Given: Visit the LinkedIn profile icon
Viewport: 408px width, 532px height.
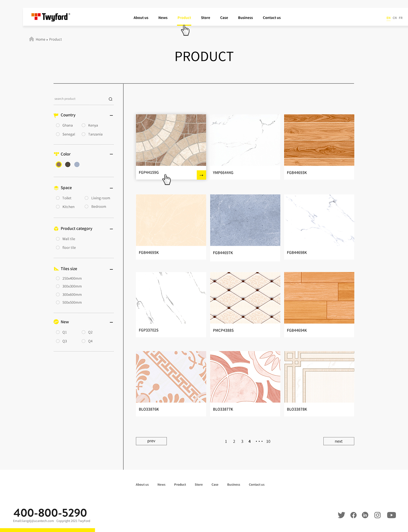Looking at the screenshot, I should [365, 515].
